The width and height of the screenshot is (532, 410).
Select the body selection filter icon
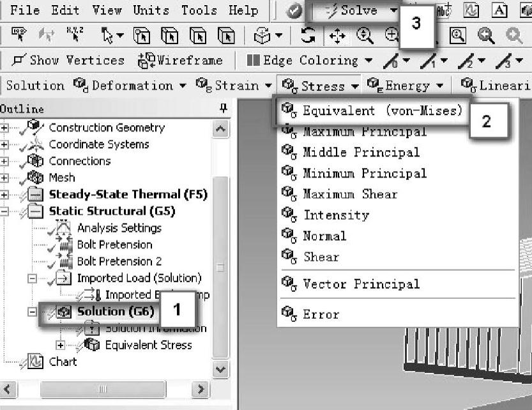pos(226,36)
